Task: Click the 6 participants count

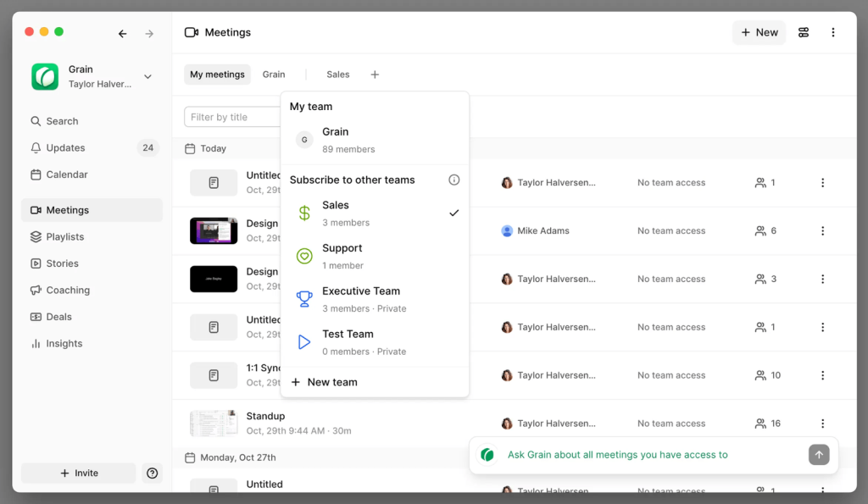Action: point(765,230)
